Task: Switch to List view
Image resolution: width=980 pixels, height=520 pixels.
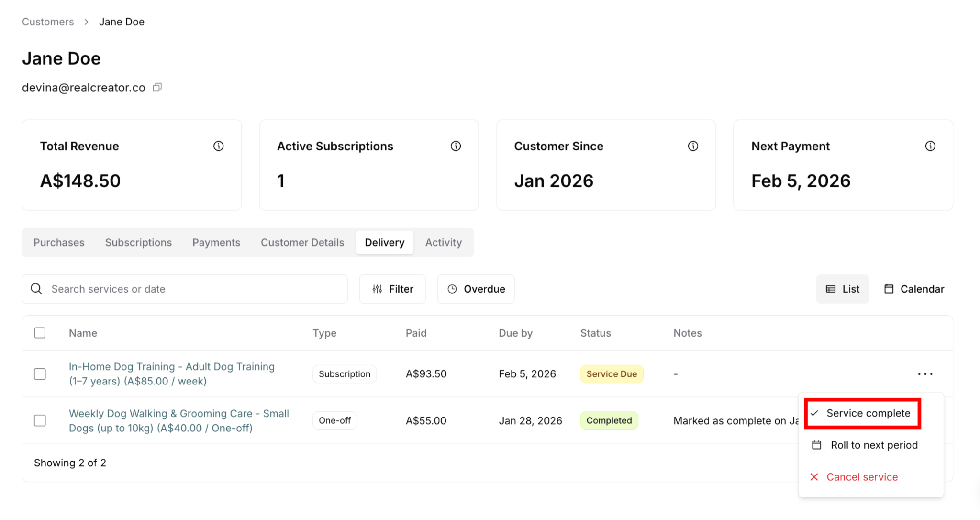Action: [842, 289]
